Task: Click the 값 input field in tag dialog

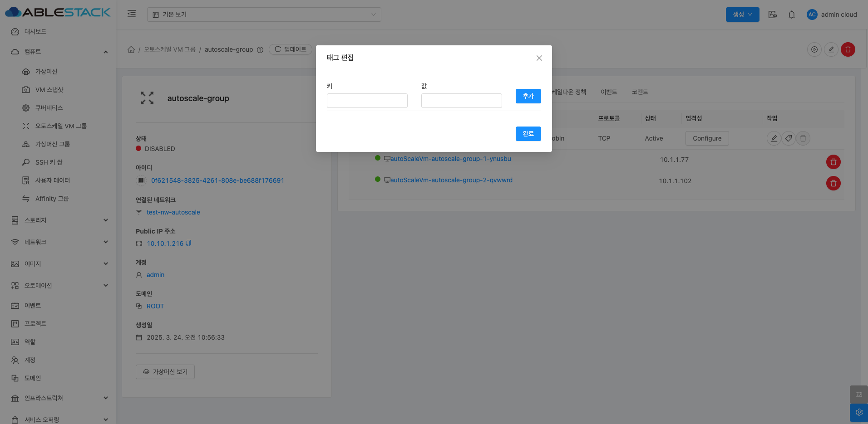Action: [462, 101]
